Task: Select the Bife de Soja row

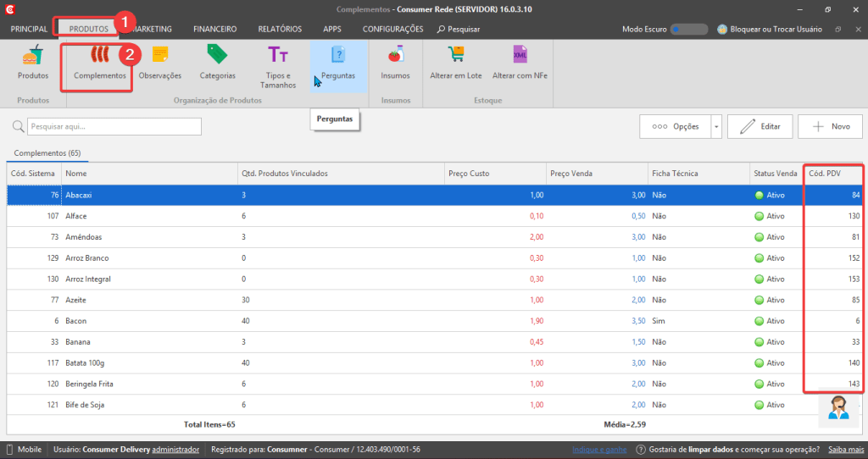Action: (435, 406)
